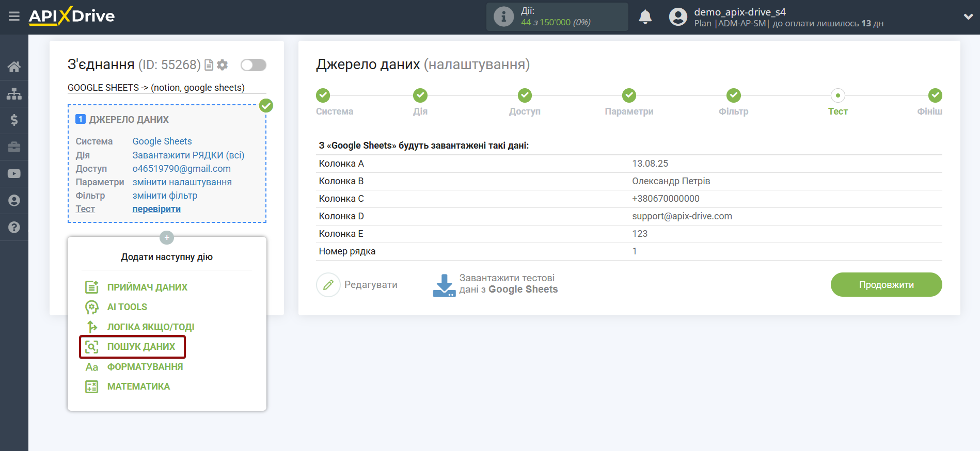Open the briefcase sidebar icon
This screenshot has width=980, height=451.
14,147
